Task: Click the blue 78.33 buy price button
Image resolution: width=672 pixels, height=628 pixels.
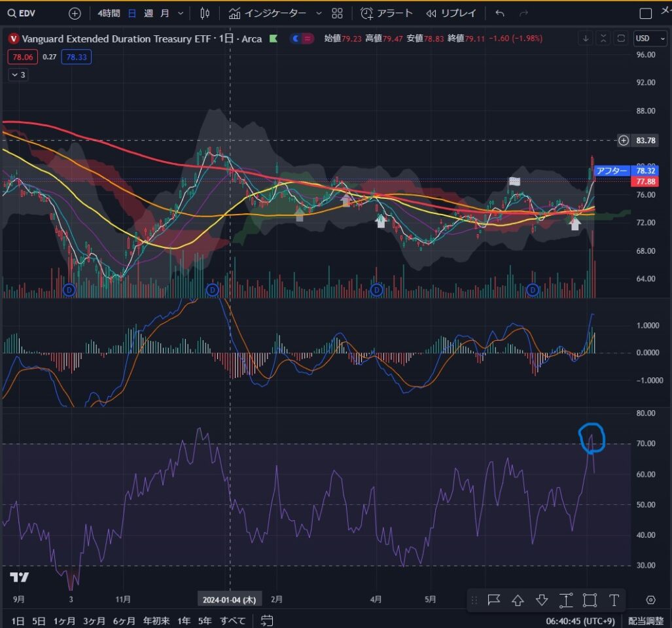Action: (77, 57)
